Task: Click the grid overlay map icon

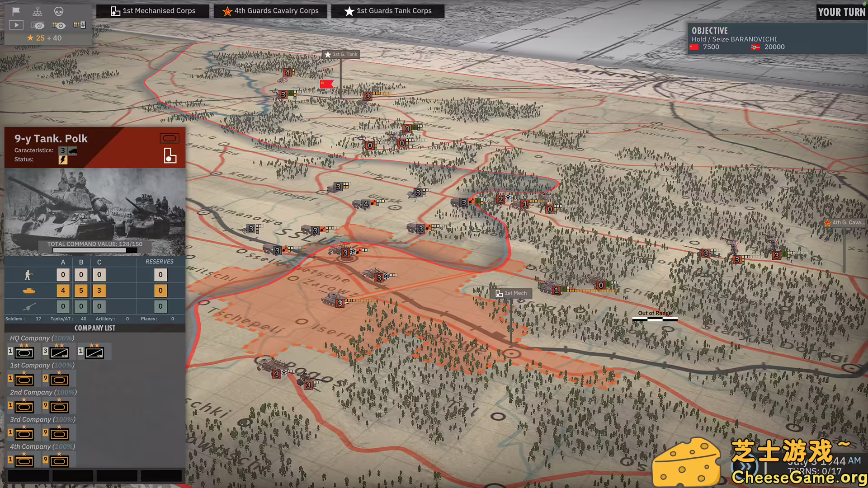Action: (80, 25)
